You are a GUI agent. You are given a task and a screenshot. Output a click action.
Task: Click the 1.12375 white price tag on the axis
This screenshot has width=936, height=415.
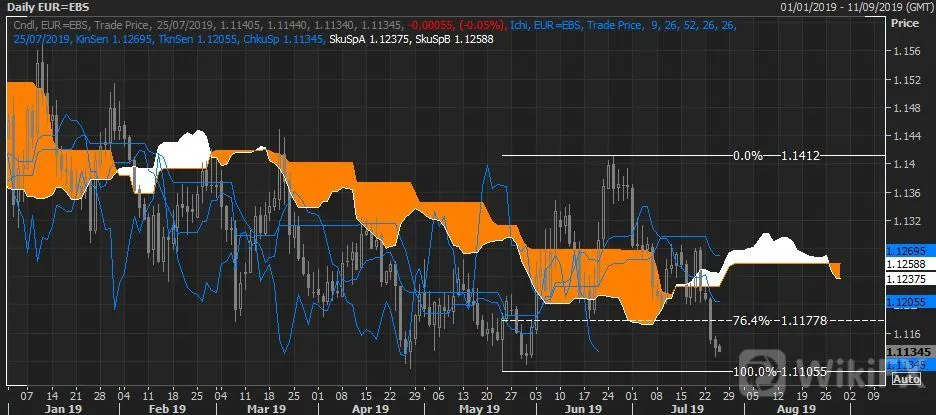tap(906, 278)
